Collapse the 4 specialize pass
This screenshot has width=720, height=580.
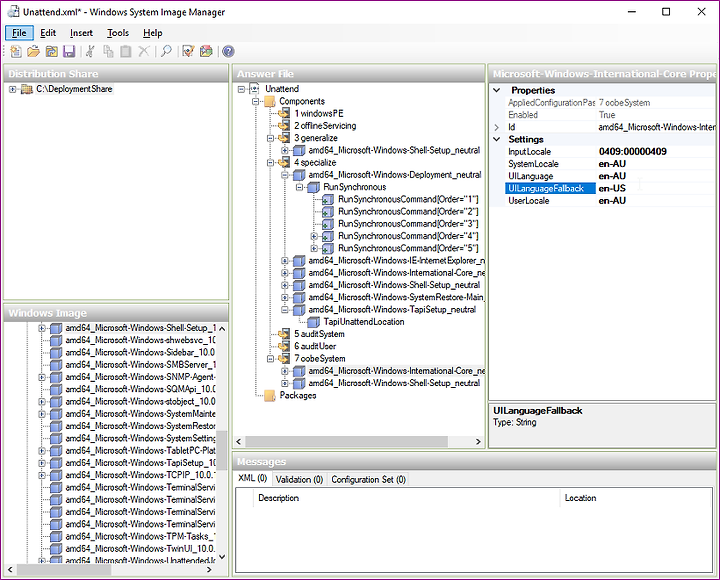(270, 163)
